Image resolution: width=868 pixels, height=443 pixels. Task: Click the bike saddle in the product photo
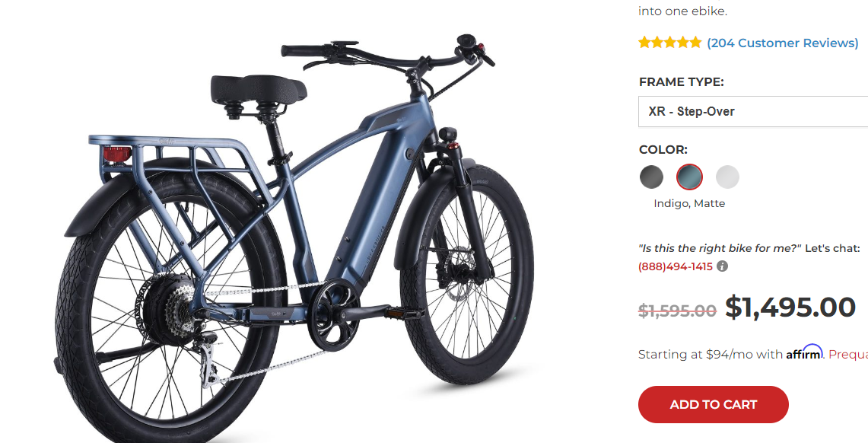259,90
